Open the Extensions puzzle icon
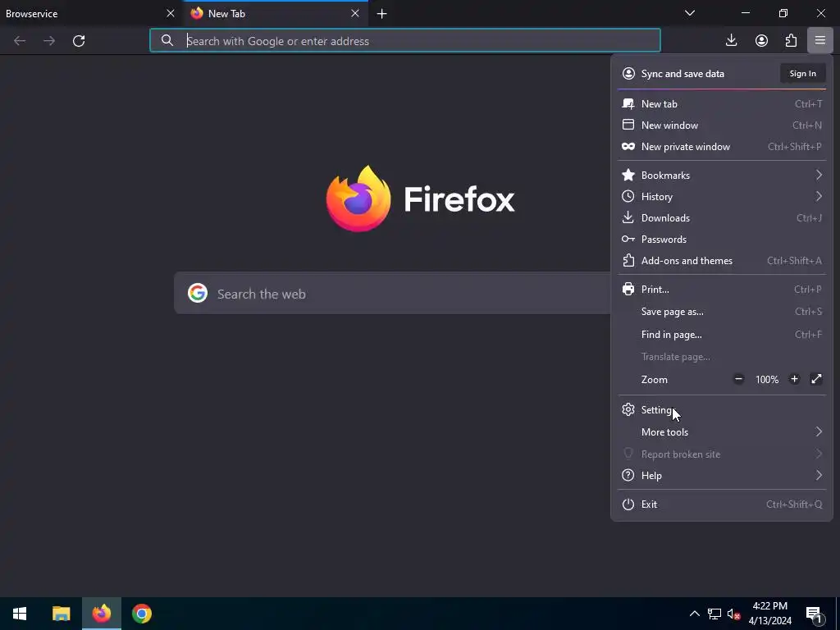This screenshot has height=630, width=840. click(791, 41)
